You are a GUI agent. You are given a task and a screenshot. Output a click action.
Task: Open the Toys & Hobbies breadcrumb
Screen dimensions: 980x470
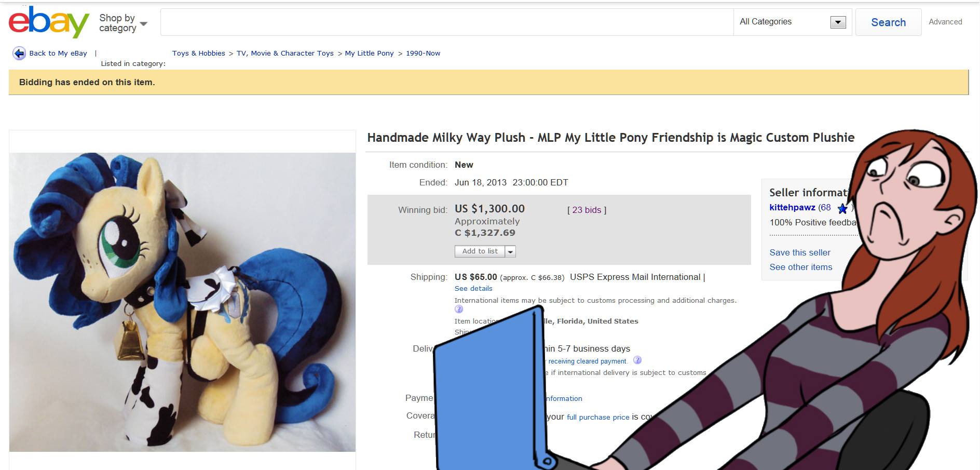point(199,53)
